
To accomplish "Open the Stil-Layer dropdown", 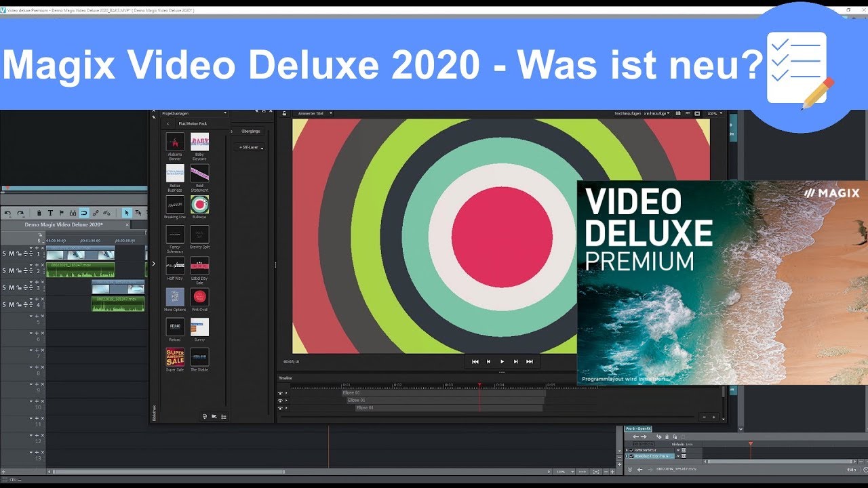I will [x=251, y=147].
